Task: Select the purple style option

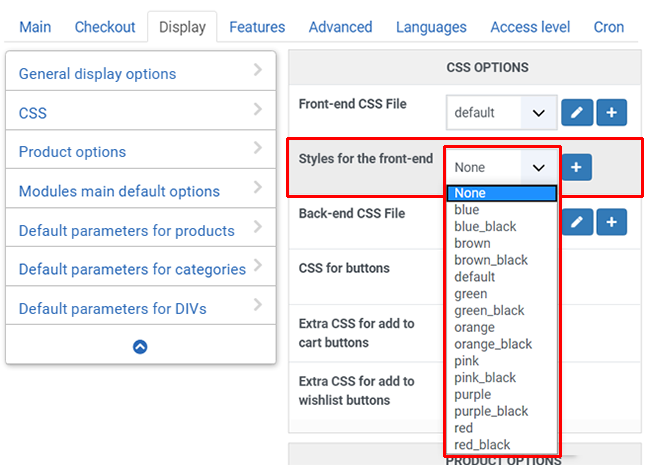Action: (473, 395)
